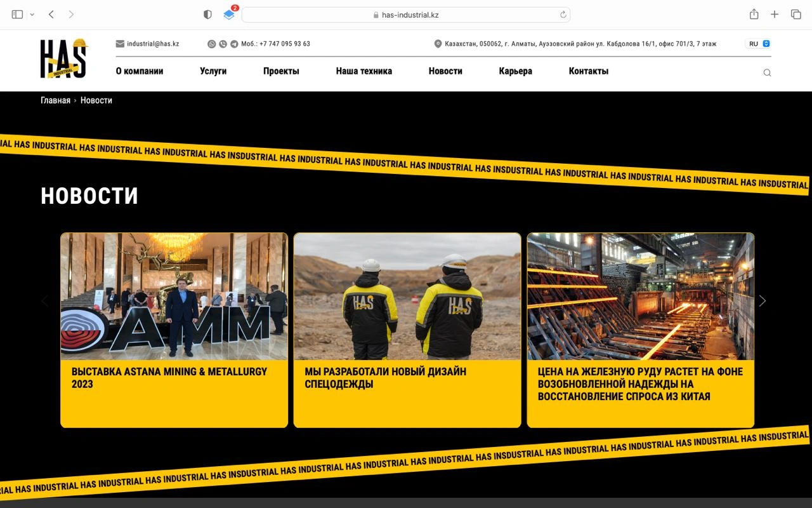Open the RU language dropdown
Screen dimensions: 812x508
pos(758,44)
